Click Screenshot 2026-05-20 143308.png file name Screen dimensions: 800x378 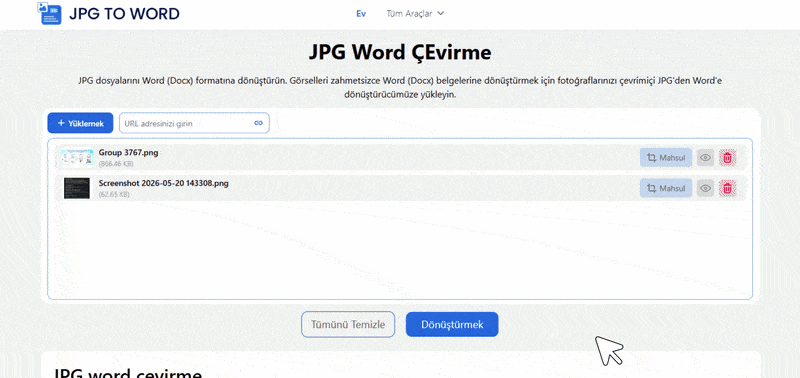tap(163, 183)
